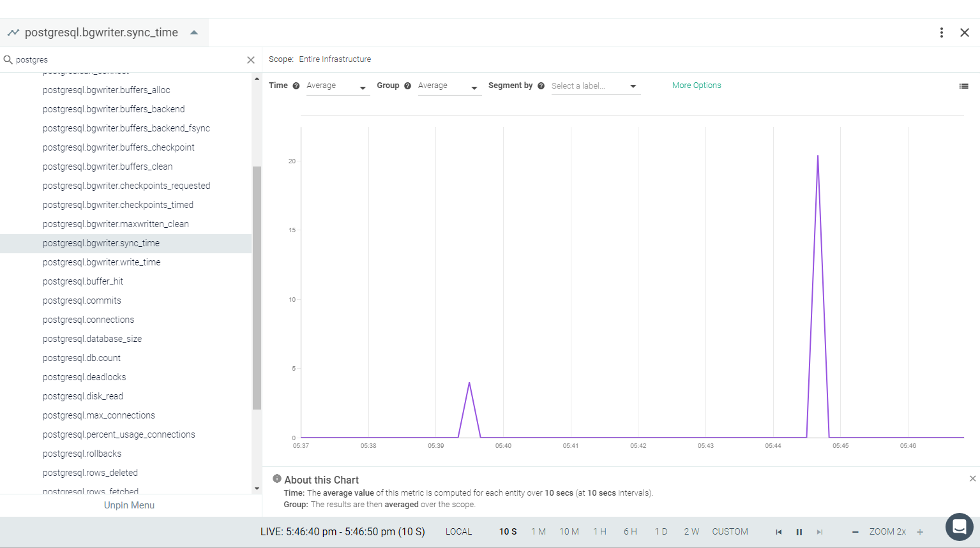
Task: Zoom in the time range
Action: (x=920, y=532)
